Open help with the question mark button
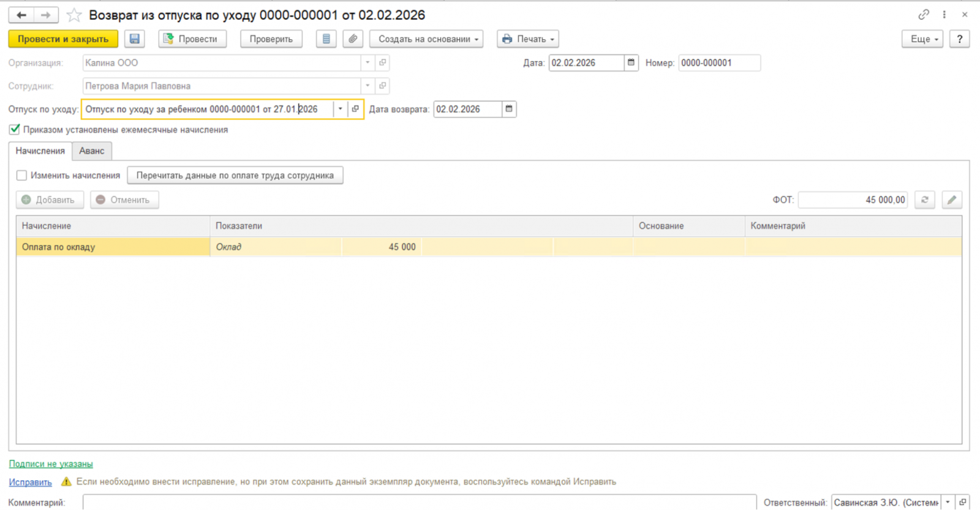The image size is (980, 510). pos(960,39)
